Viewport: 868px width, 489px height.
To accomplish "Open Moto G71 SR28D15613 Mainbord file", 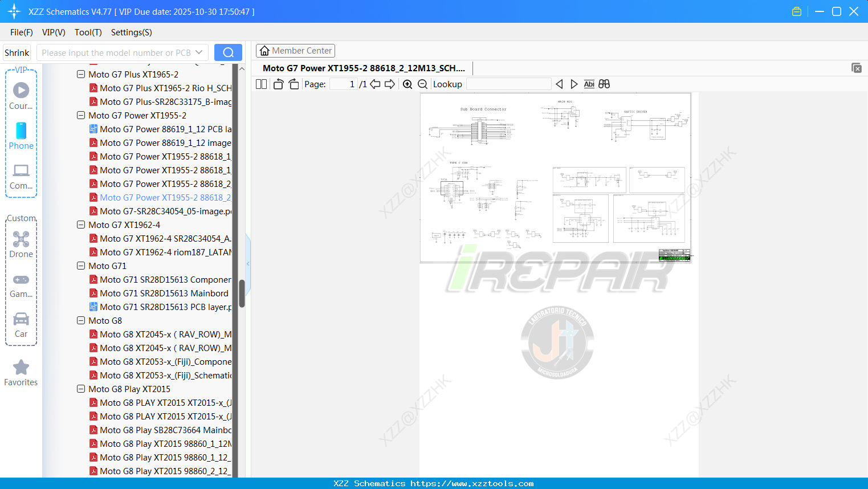I will [x=164, y=294].
